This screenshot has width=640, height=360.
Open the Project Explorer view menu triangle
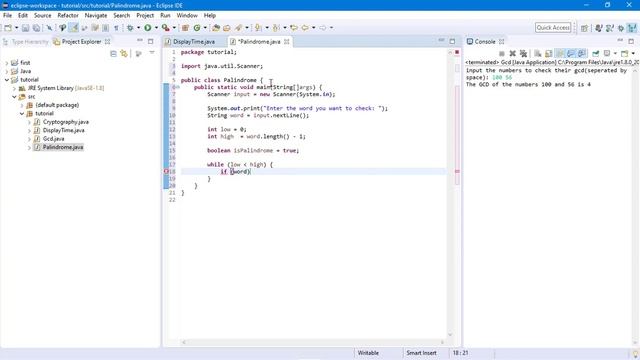[x=152, y=53]
